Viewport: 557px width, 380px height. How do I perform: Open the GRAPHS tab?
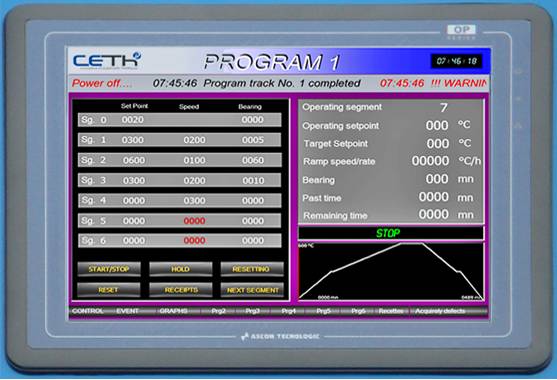coord(173,311)
